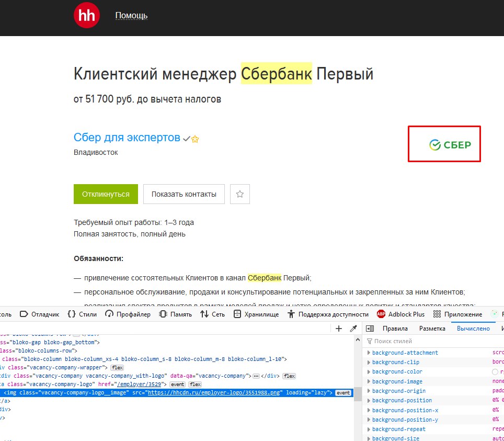Click the flex badge on vacancy-company-wrapper
Image resolution: width=504 pixels, height=441 pixels.
pos(117,367)
